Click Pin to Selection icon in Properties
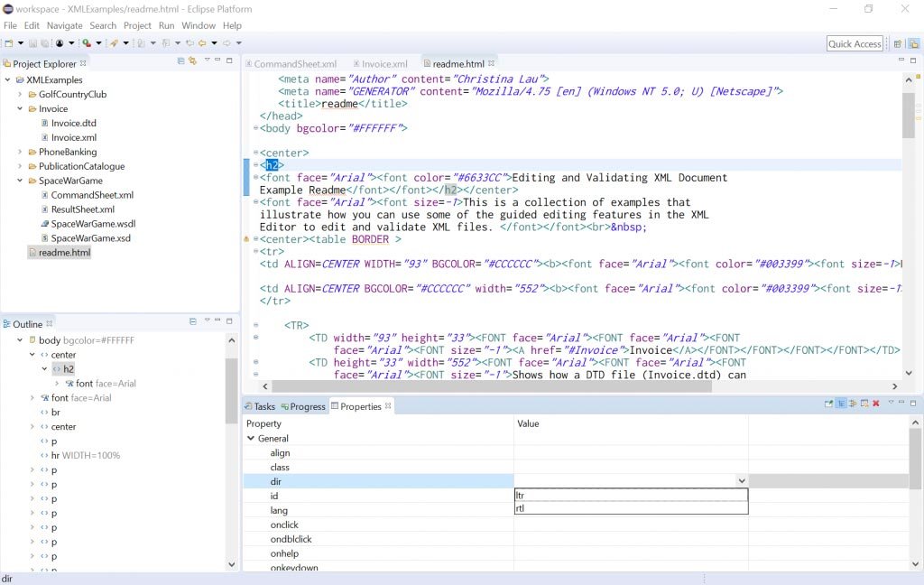This screenshot has height=585, width=924. 828,404
